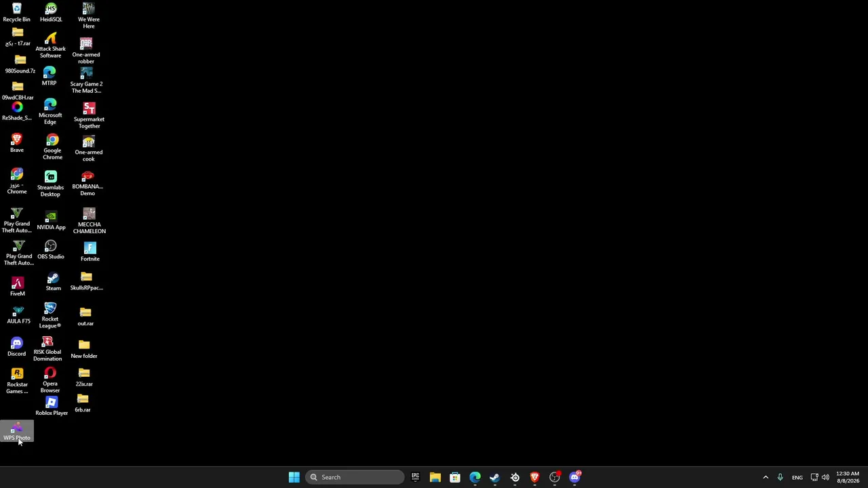Select the Google Chrome desktop shortcut
The height and width of the screenshot is (488, 868).
coord(52,146)
